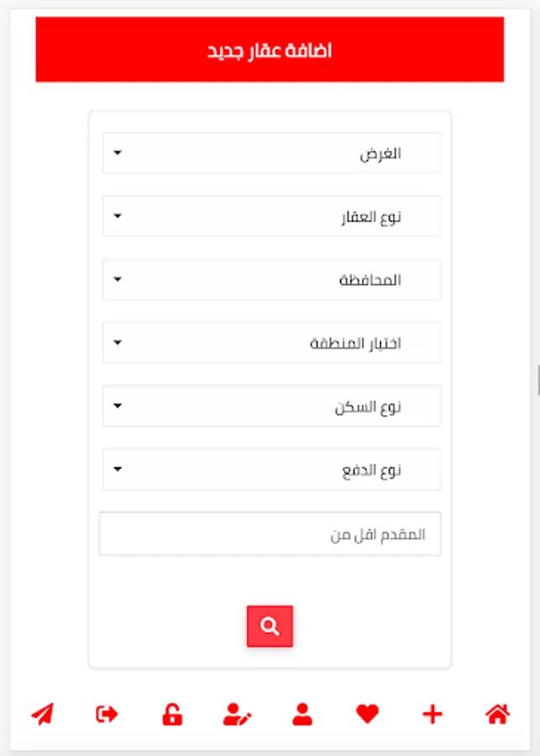Open the الغرض dropdown
The image size is (540, 756).
click(x=271, y=154)
